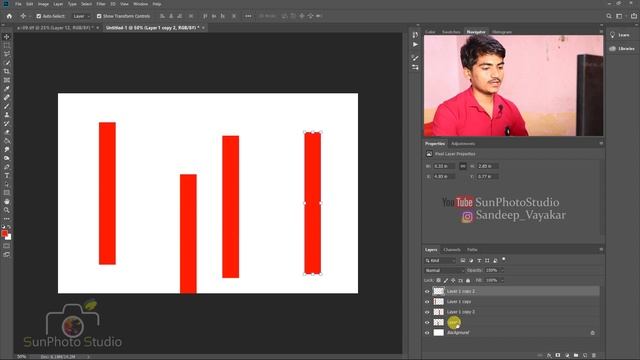Image resolution: width=640 pixels, height=360 pixels.
Task: Select the Brush tool
Action: tap(7, 106)
